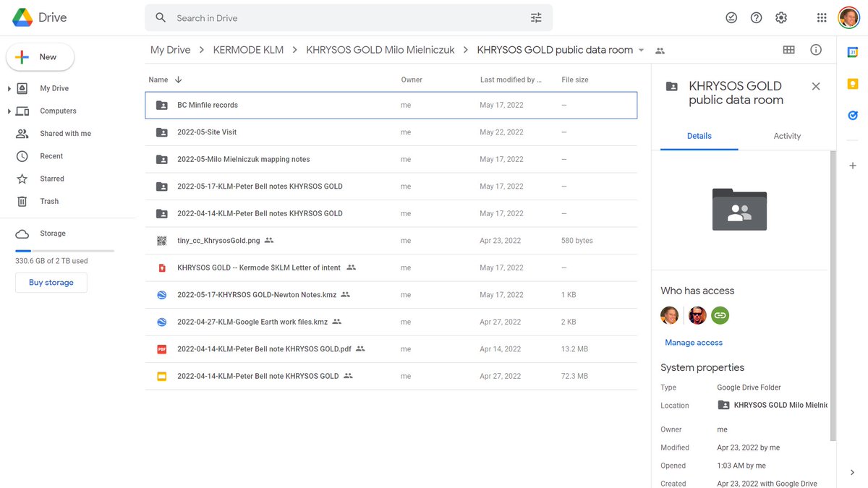Click the Slides icon of Peter Bell note

[x=162, y=376]
